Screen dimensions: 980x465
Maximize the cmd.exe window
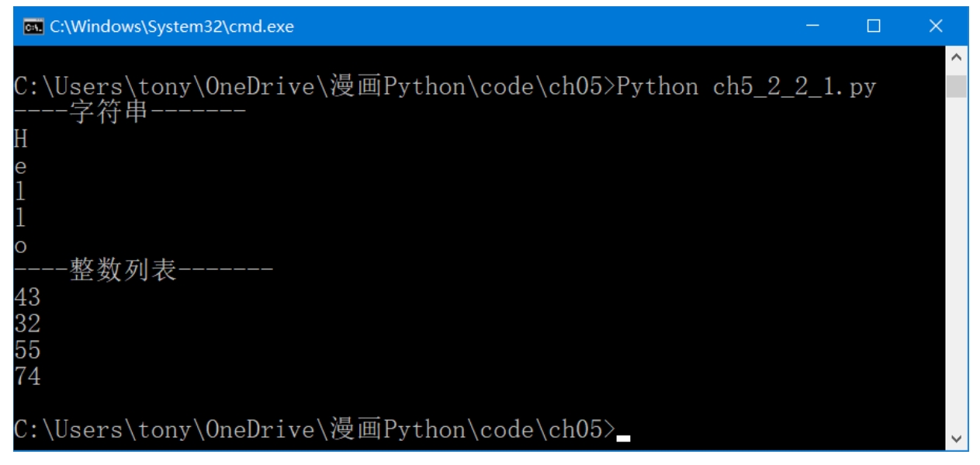tap(874, 26)
